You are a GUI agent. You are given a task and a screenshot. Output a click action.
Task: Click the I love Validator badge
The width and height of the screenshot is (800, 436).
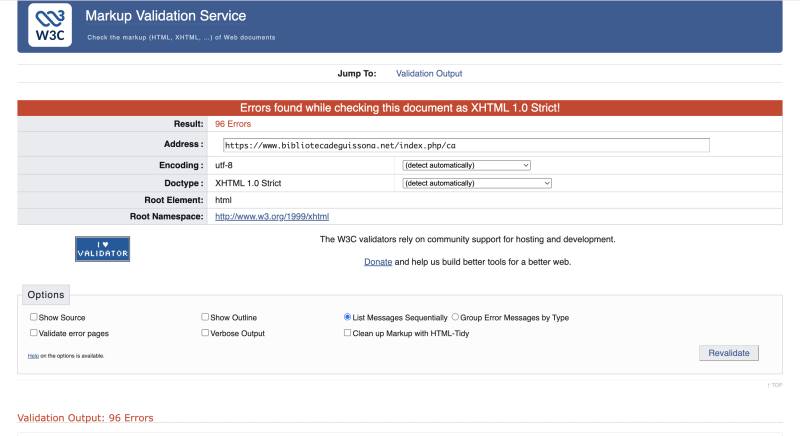(102, 249)
